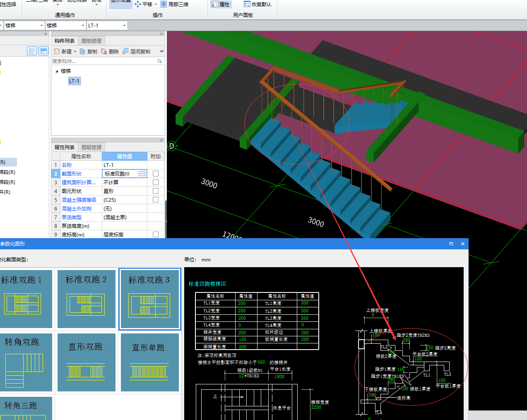Switch to the 图层管理 tab

tap(91, 147)
